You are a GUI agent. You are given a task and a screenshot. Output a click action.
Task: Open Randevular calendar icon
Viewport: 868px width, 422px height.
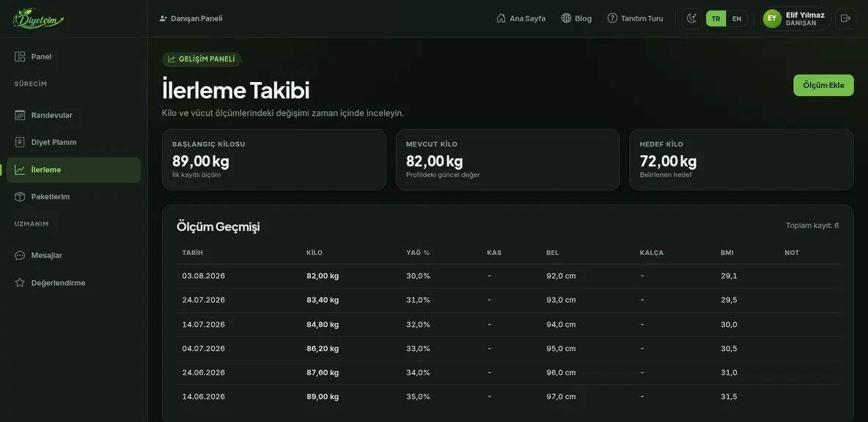[20, 115]
